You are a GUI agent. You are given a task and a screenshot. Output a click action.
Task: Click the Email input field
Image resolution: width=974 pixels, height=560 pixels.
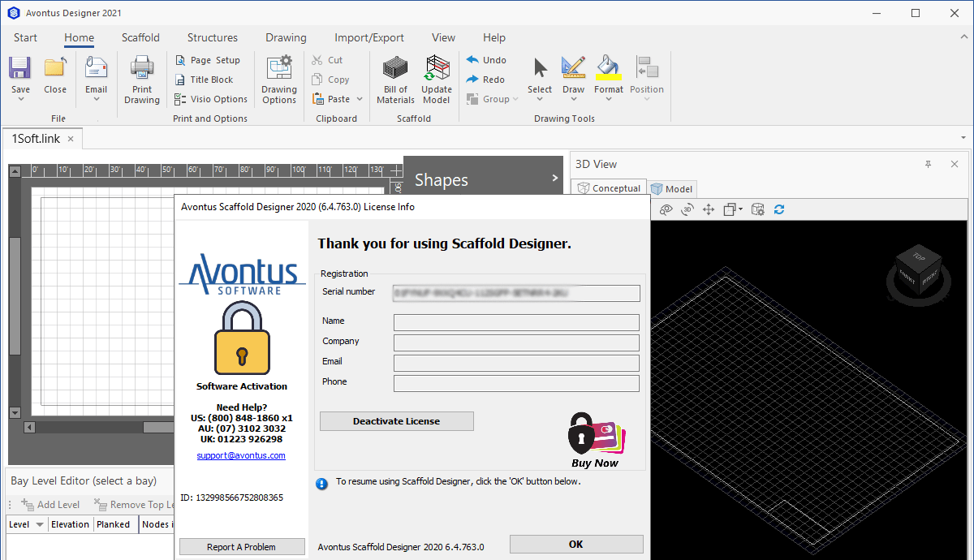(x=516, y=363)
